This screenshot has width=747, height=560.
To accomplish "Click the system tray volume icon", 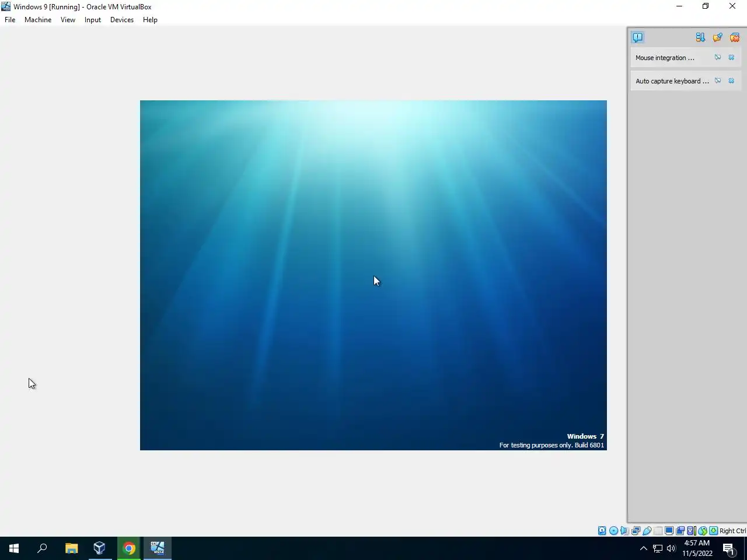I will [671, 548].
